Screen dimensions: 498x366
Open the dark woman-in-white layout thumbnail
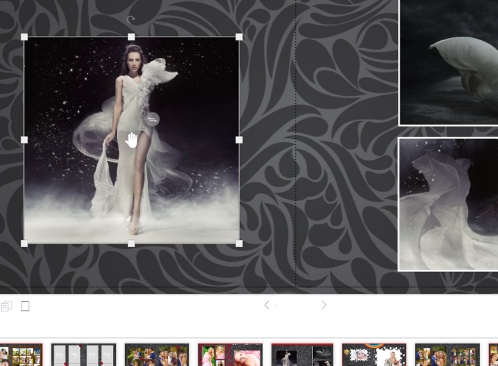[302, 355]
